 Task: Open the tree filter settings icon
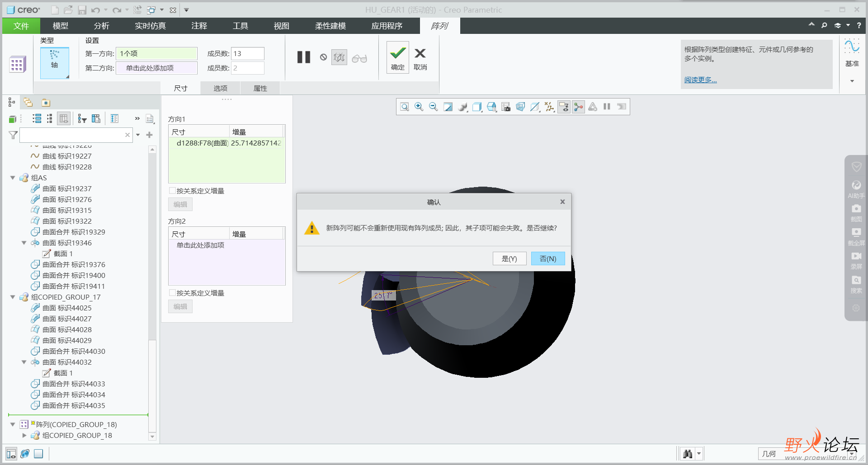pos(82,119)
